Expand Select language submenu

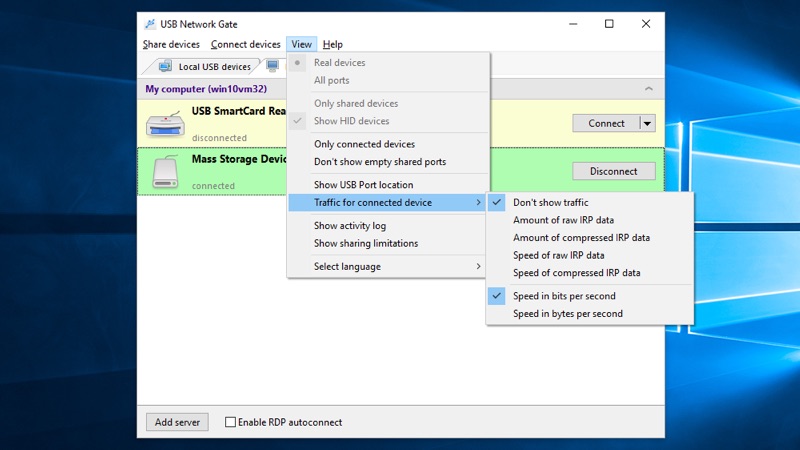click(388, 266)
